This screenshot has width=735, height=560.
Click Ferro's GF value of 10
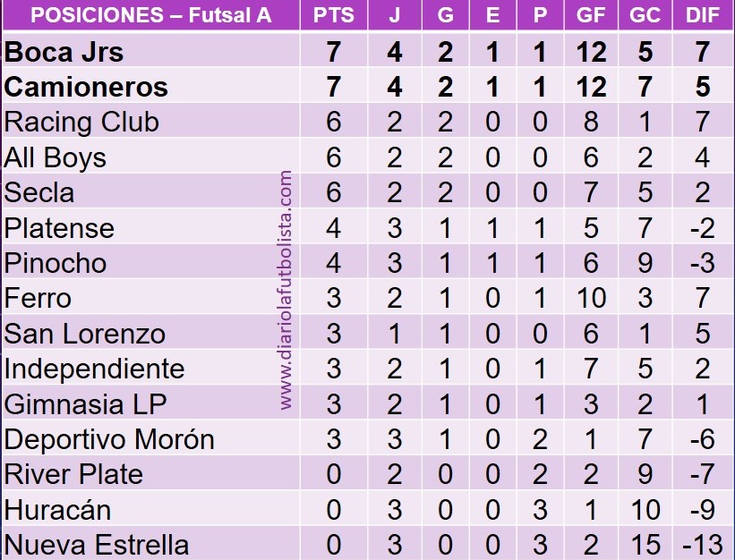(591, 298)
